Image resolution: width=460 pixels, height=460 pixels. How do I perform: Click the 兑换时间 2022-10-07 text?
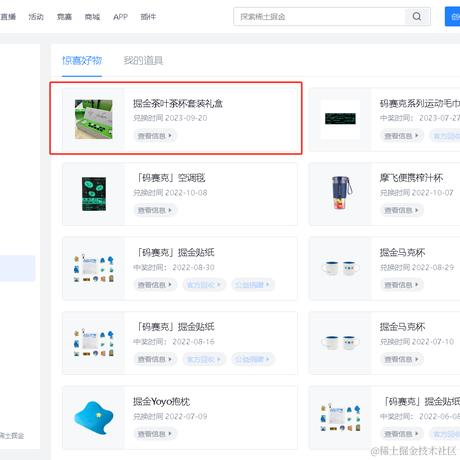[x=417, y=193]
